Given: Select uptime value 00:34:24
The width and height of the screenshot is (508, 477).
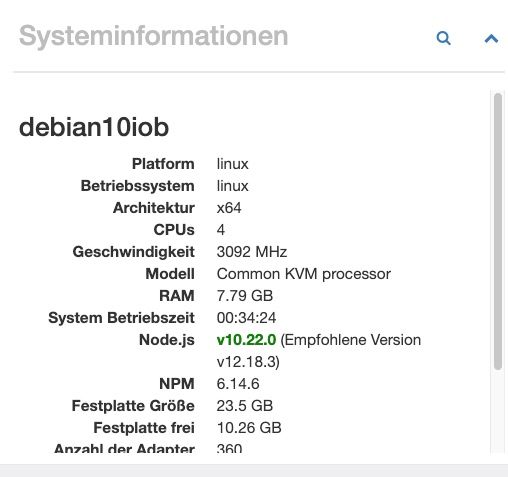Looking at the screenshot, I should [246, 318].
